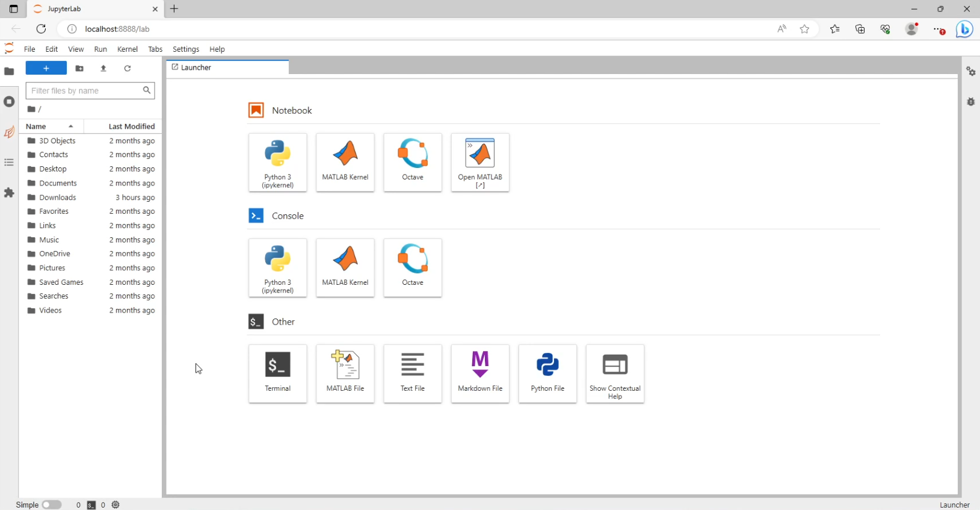Add this page to browser favorites
980x510 pixels.
click(805, 29)
